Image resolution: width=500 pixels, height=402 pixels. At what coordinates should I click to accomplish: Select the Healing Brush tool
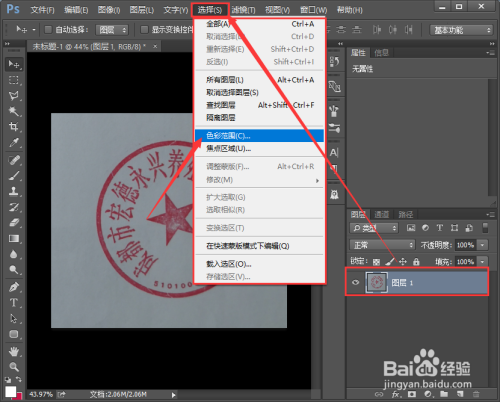pyautogui.click(x=14, y=160)
